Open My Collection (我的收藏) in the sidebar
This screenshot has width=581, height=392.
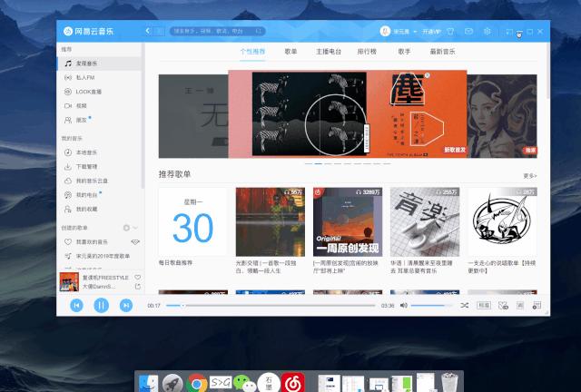(x=99, y=209)
